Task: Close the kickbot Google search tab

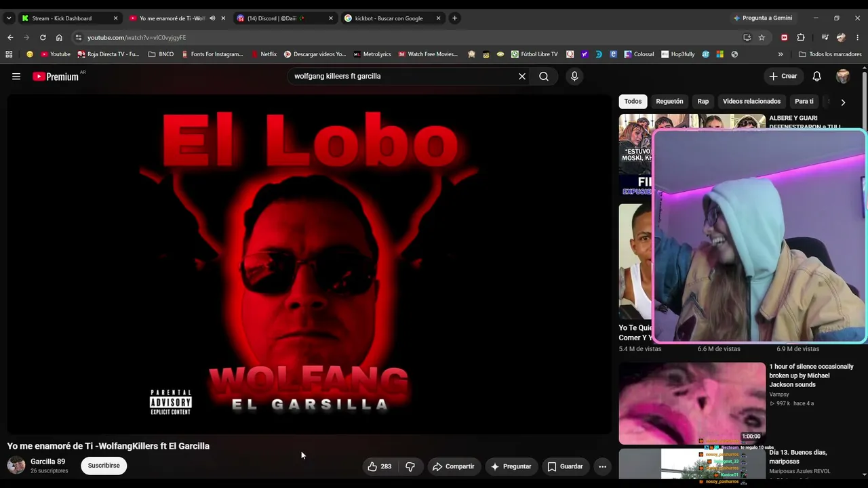Action: (438, 18)
